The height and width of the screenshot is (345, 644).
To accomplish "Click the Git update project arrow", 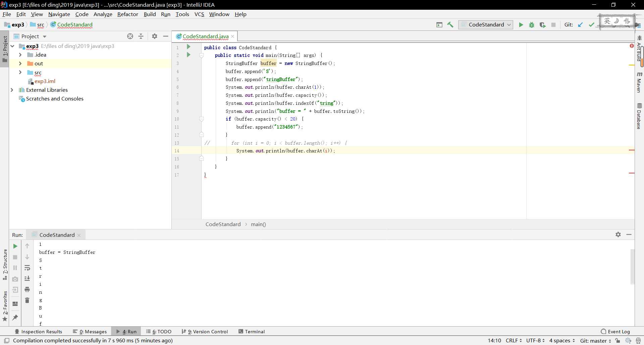I will click(x=581, y=25).
